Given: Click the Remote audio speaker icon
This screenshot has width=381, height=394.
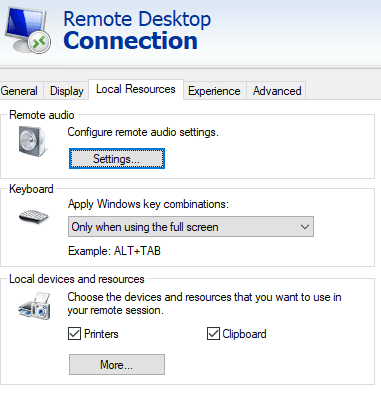Looking at the screenshot, I should 33,141.
